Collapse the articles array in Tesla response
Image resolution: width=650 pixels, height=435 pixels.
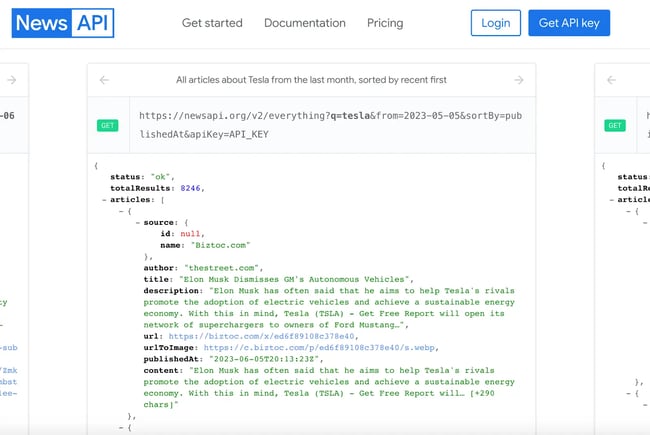[x=104, y=200]
